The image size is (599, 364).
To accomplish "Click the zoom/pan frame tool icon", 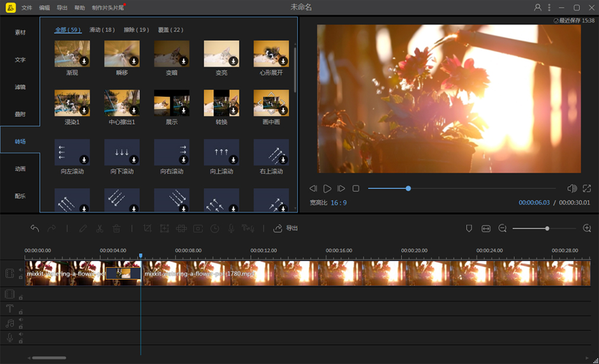I will tap(164, 228).
